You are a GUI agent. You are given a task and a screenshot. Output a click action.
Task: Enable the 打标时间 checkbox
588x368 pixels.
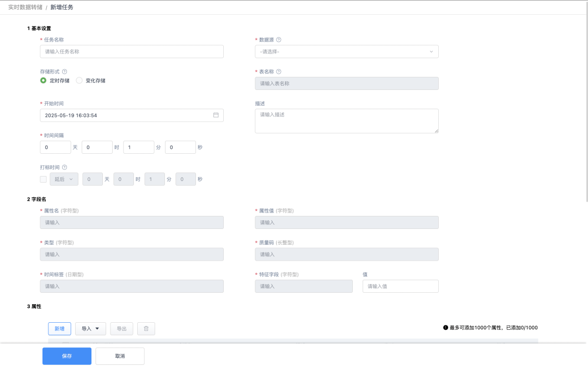coord(44,179)
